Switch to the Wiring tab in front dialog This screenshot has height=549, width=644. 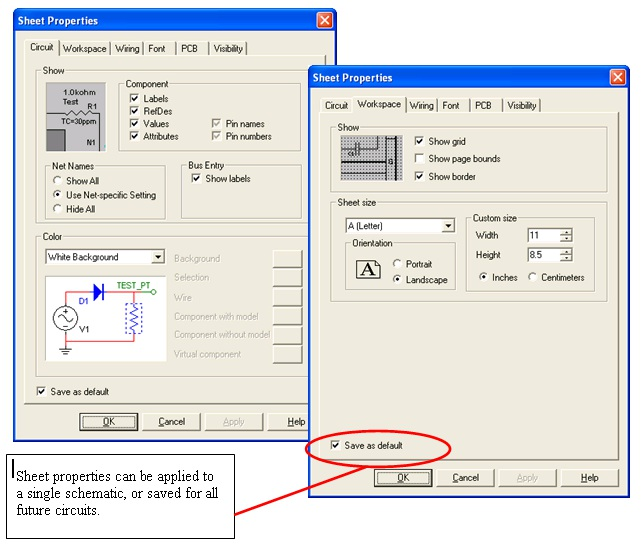[x=421, y=105]
